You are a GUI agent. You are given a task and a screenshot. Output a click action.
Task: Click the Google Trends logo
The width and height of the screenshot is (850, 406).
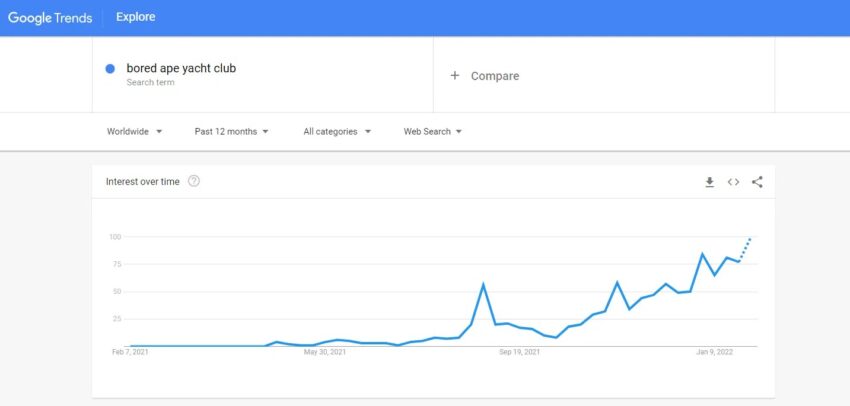pos(50,17)
